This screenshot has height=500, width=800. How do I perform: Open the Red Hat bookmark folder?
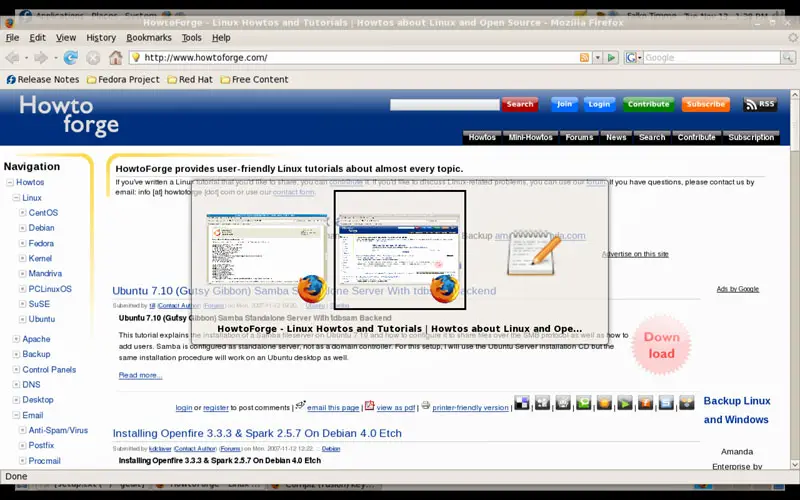point(190,80)
